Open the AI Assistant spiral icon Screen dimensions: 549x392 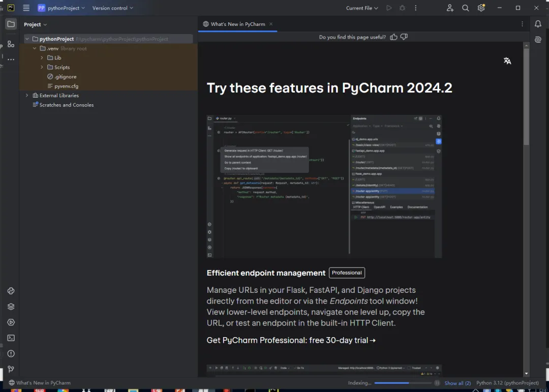point(538,40)
